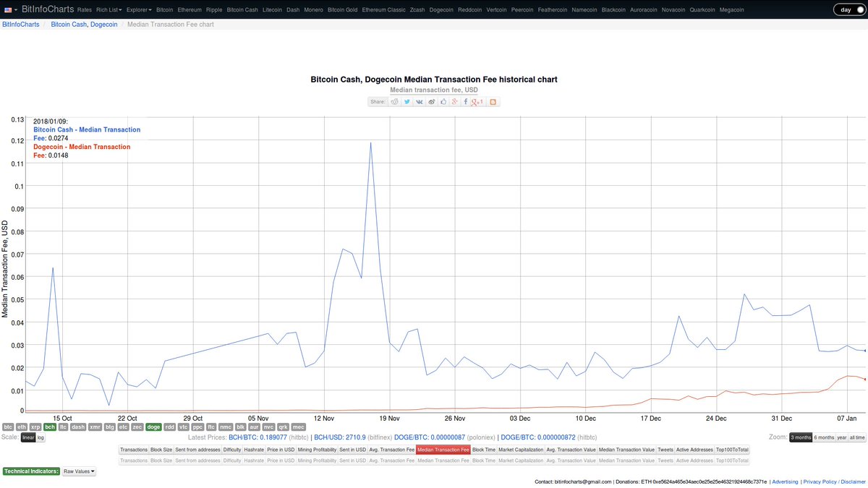Expand the Rich List dropdown

[x=110, y=10]
